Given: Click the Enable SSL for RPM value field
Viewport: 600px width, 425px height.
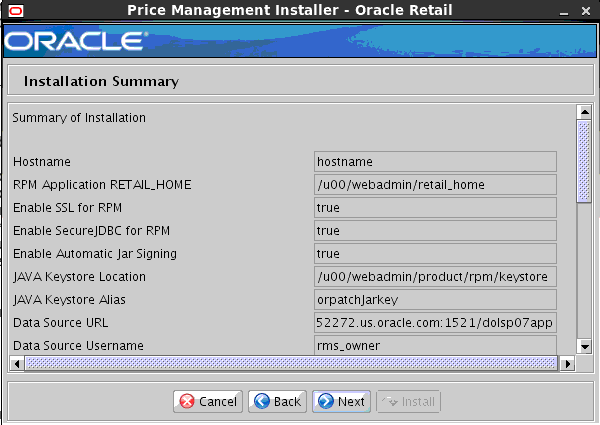Looking at the screenshot, I should coord(435,208).
